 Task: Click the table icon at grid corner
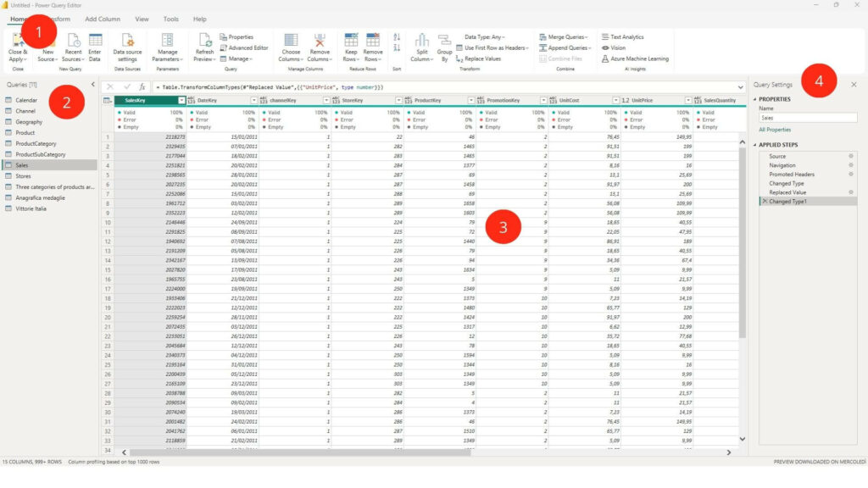tap(108, 100)
